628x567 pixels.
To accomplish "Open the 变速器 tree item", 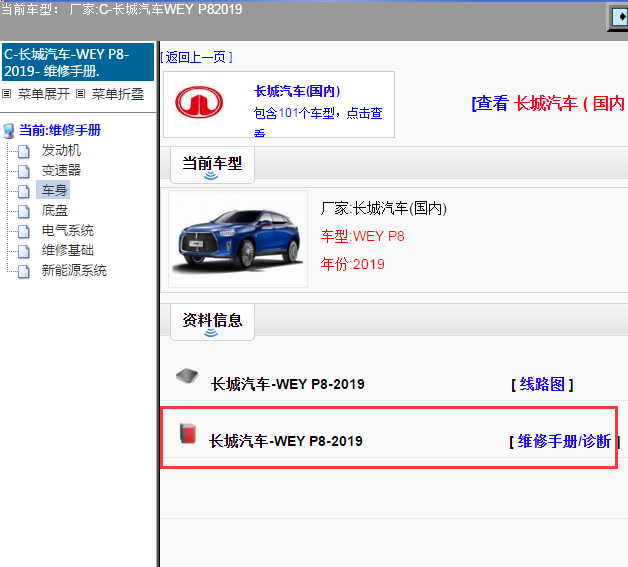I will coord(61,170).
